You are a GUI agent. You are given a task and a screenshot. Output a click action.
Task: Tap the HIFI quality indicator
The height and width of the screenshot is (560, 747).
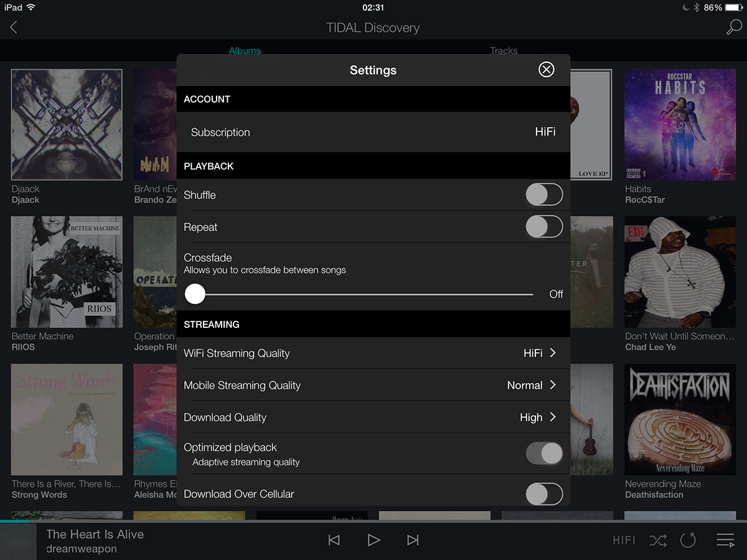pos(624,540)
